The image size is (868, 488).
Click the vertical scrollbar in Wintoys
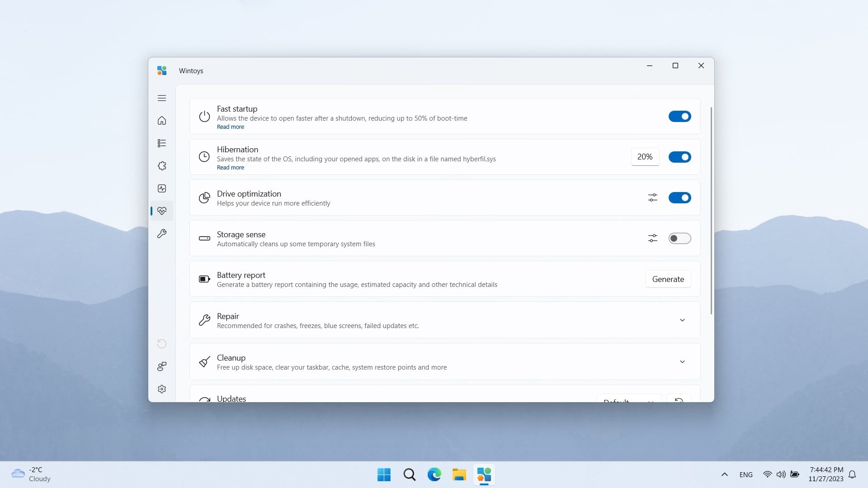711,210
